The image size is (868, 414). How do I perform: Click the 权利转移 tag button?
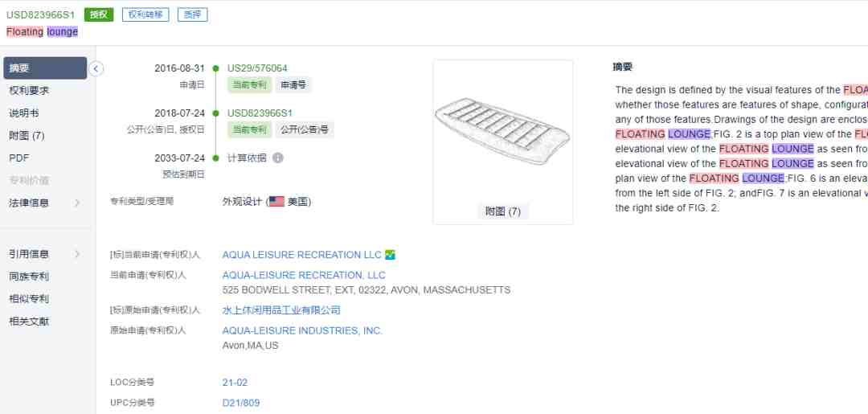point(145,15)
